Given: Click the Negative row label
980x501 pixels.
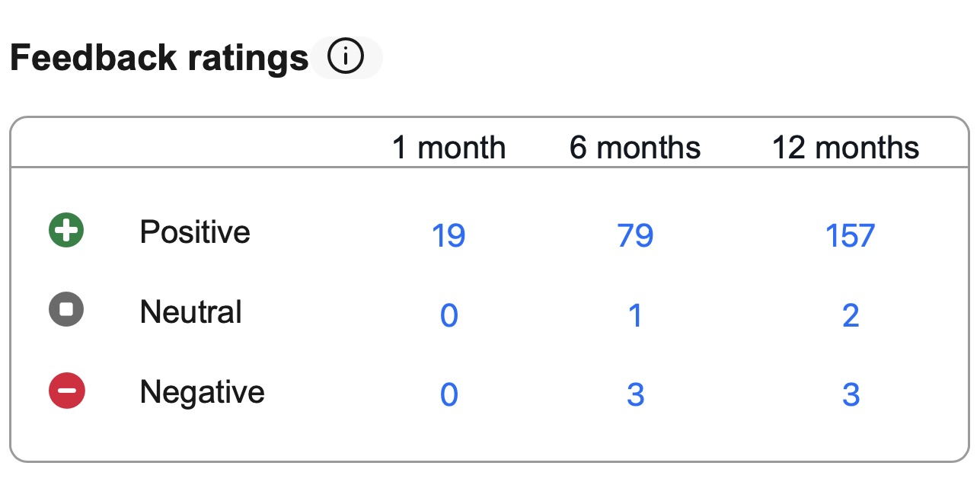Looking at the screenshot, I should (x=202, y=392).
